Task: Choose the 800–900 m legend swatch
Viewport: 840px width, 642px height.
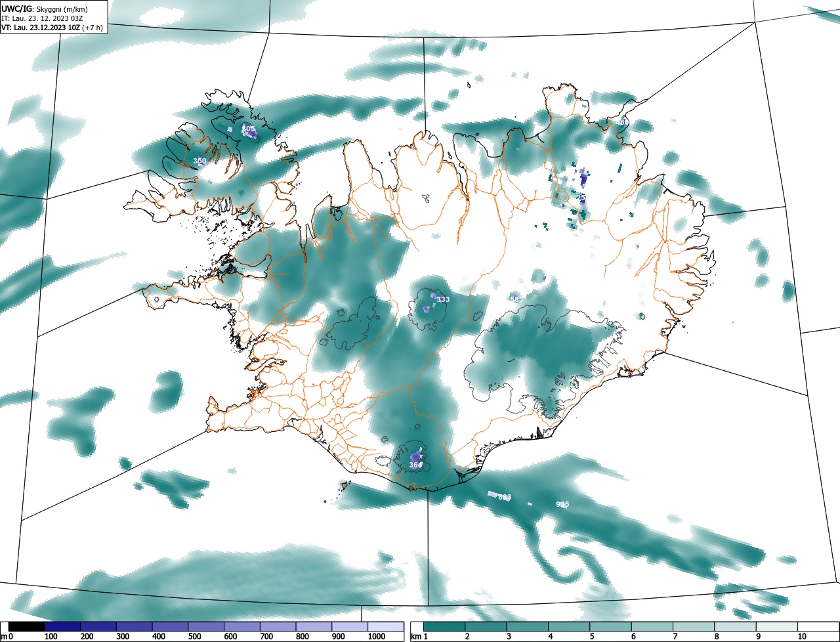Action: coord(314,627)
